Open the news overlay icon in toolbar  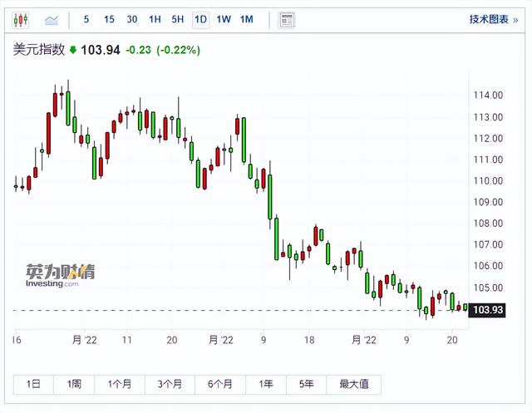point(287,20)
